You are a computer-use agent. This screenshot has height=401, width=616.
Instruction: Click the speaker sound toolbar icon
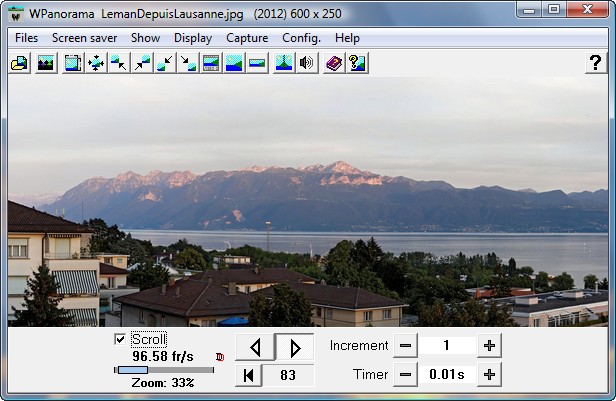tap(307, 63)
